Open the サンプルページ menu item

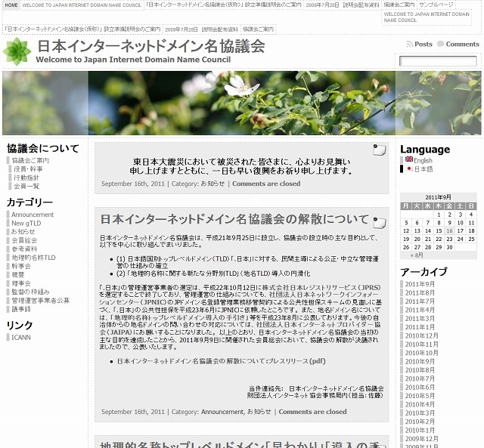[x=436, y=5]
